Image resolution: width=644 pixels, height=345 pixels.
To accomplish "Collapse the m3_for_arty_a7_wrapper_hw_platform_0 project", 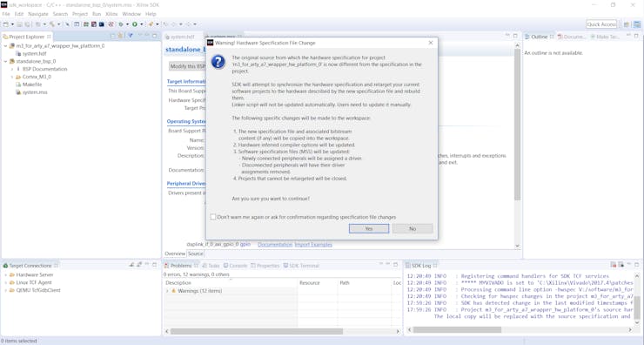I will [x=5, y=46].
